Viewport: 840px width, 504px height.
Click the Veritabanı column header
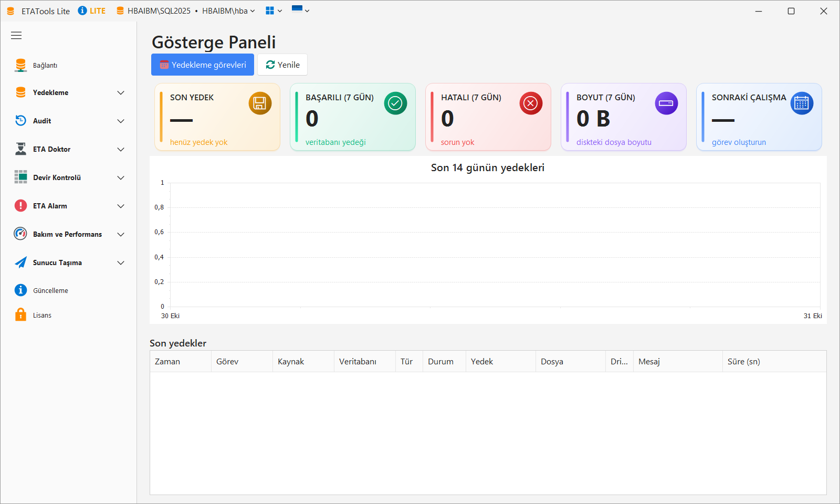point(365,361)
